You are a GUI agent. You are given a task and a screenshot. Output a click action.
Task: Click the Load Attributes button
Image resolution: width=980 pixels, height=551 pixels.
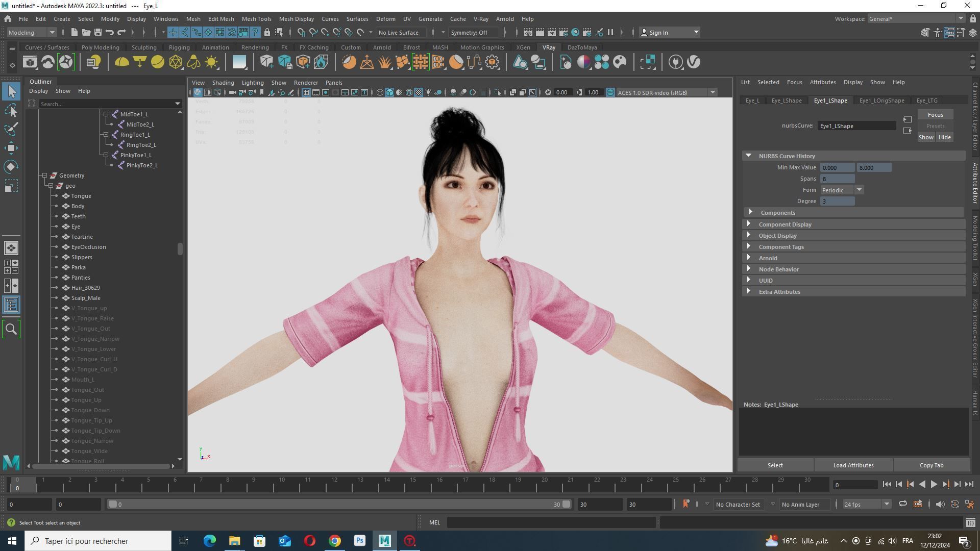point(853,465)
